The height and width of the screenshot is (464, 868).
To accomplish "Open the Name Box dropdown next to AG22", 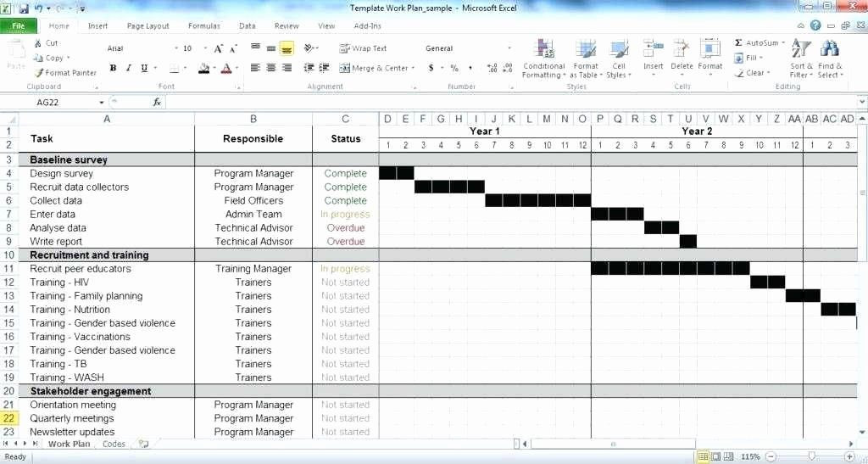I will [x=102, y=103].
